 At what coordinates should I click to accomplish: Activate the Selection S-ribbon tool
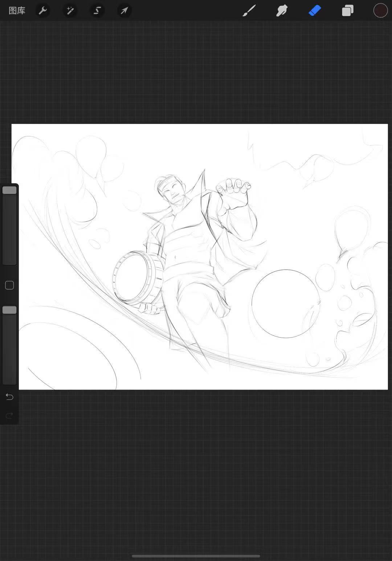(x=97, y=11)
